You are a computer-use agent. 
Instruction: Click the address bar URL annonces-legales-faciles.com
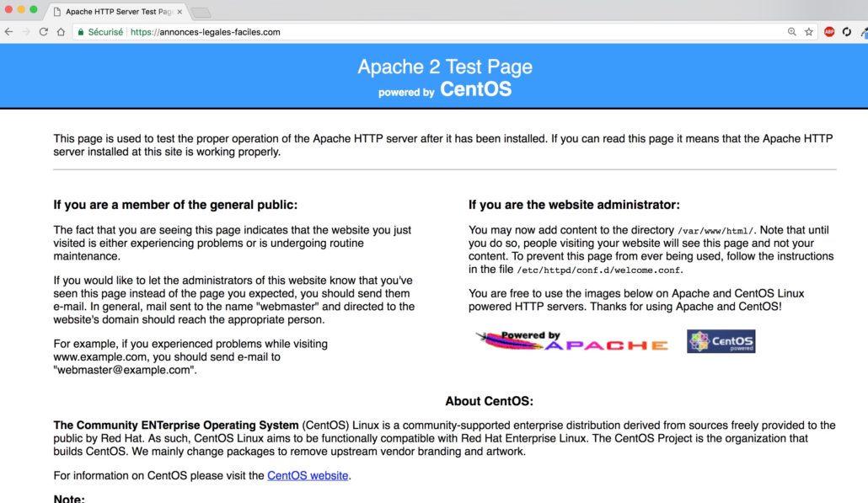pyautogui.click(x=206, y=32)
